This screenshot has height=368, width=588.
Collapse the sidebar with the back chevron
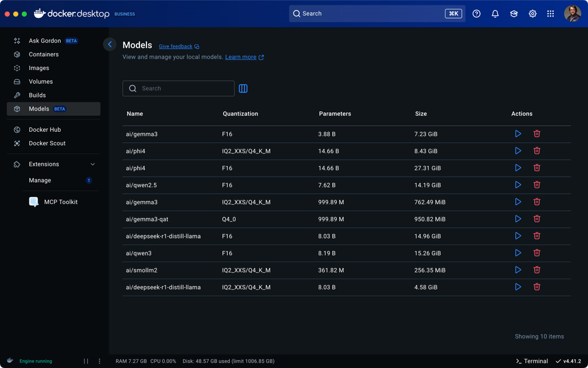coord(109,44)
